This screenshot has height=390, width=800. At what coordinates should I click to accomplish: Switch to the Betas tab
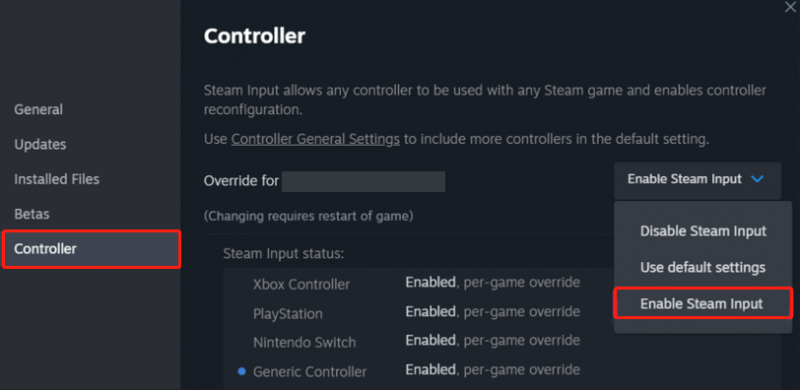(32, 213)
